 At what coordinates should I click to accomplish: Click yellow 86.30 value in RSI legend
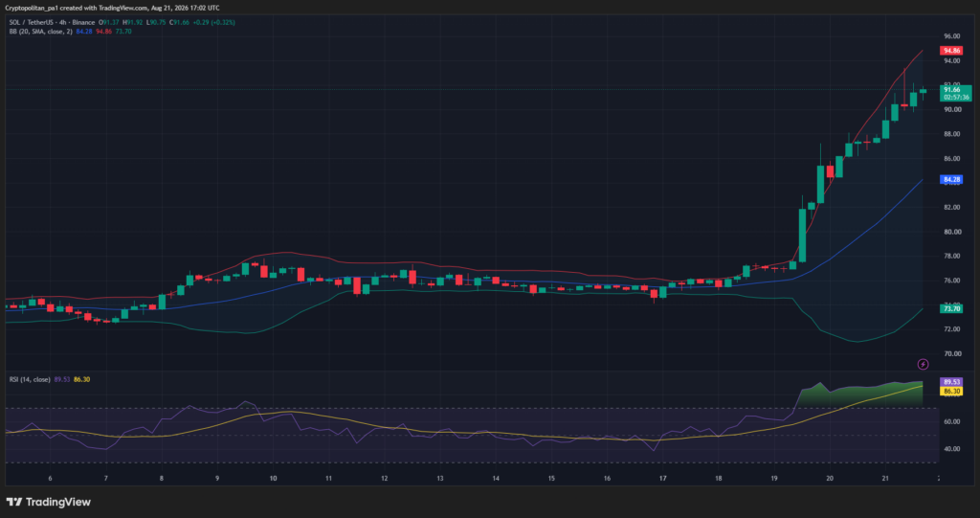(82, 379)
